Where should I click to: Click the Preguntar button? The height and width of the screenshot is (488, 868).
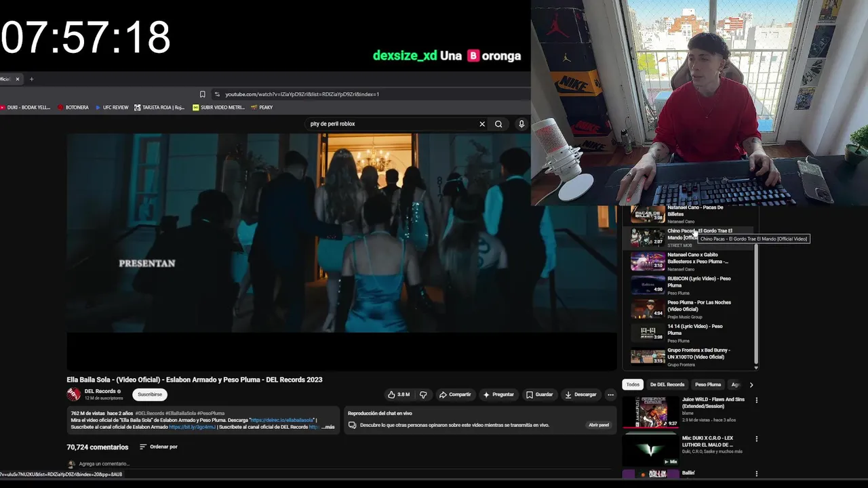tap(498, 394)
